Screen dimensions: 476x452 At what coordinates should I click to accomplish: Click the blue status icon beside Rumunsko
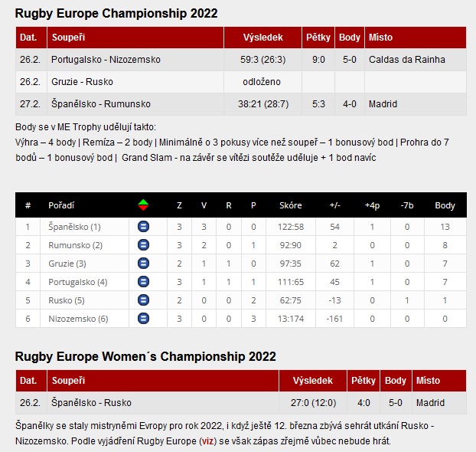[x=143, y=245]
